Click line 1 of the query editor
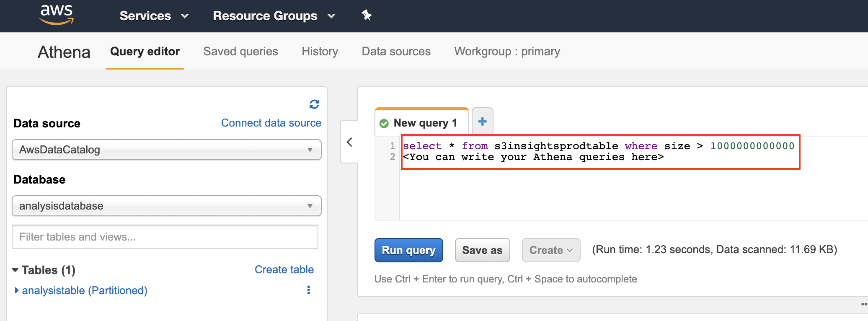 pyautogui.click(x=598, y=146)
